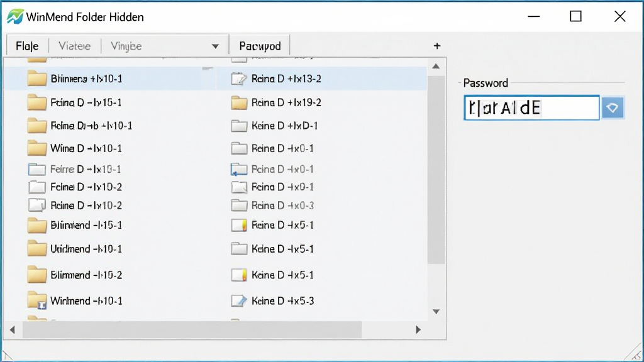Click the vertical scrollbar down arrow
Screen dimensions: 644x362
point(436,312)
